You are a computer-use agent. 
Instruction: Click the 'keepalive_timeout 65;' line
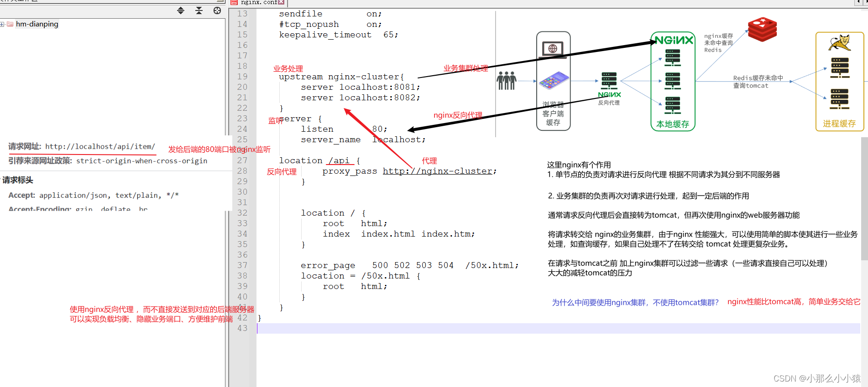(x=339, y=35)
